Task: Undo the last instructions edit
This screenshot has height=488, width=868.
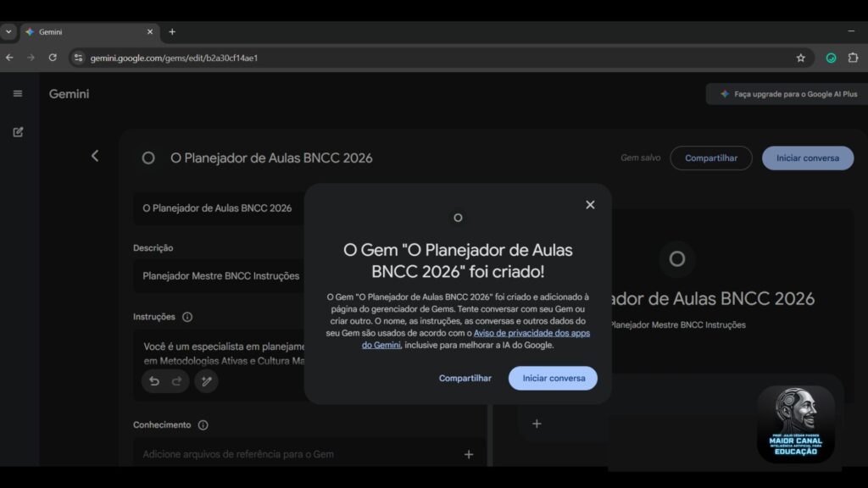Action: pyautogui.click(x=153, y=381)
